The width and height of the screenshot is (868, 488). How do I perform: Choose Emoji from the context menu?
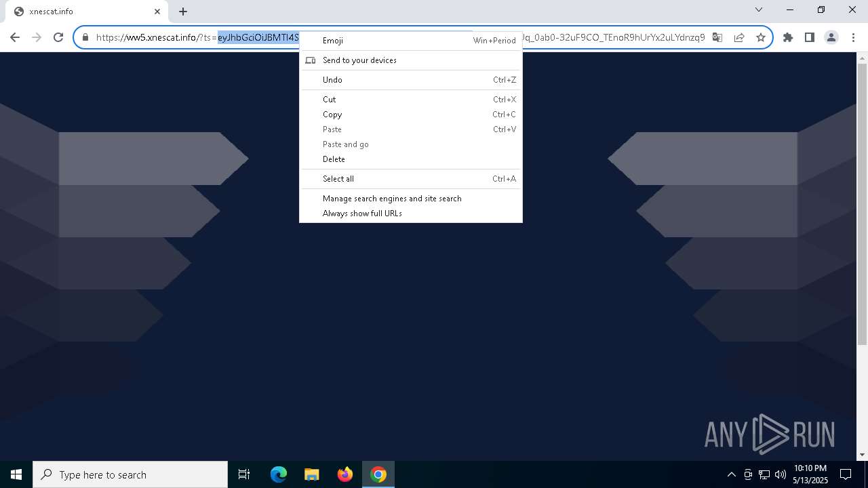point(410,41)
